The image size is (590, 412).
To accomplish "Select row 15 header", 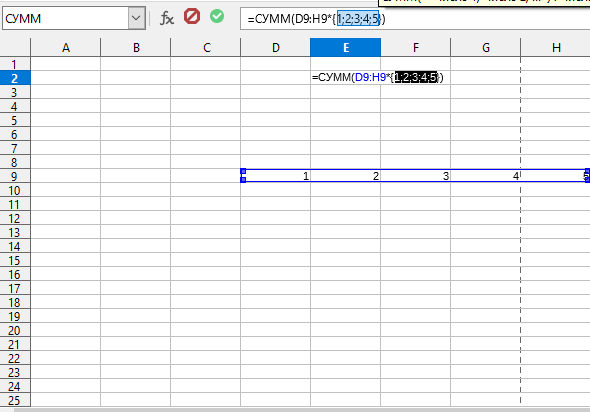I will tap(15, 260).
